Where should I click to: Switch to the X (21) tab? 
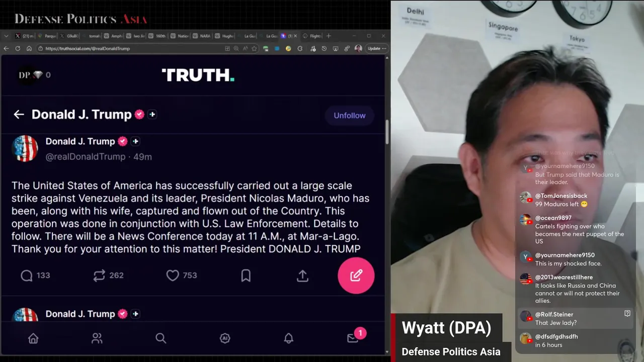pos(24,36)
